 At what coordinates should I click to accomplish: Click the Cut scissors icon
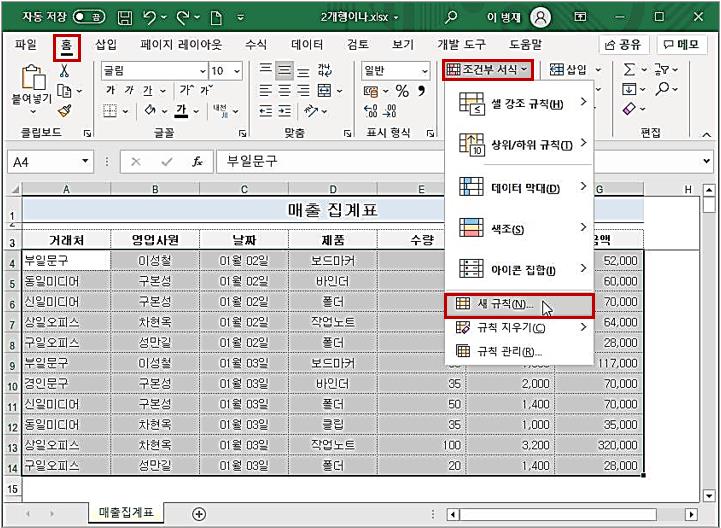(64, 71)
